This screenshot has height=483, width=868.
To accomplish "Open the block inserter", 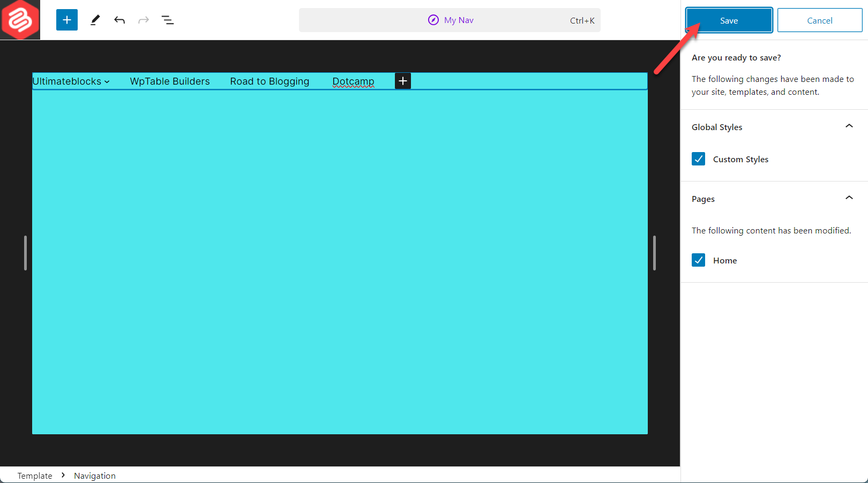I will pos(66,20).
